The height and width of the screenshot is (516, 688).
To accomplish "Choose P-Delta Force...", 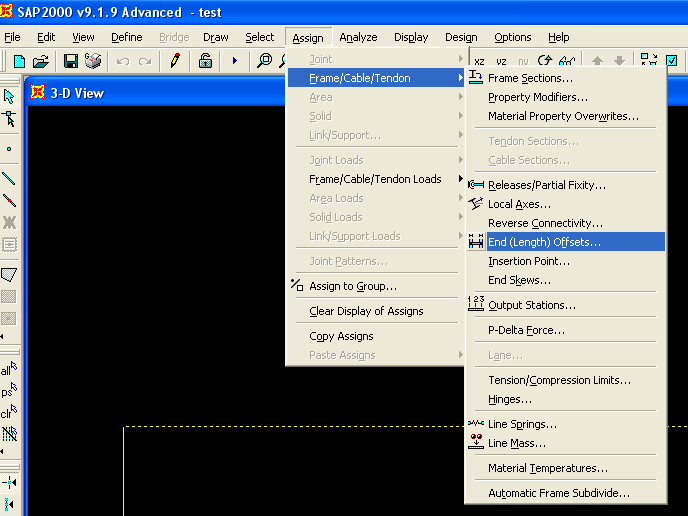I will [x=566, y=330].
